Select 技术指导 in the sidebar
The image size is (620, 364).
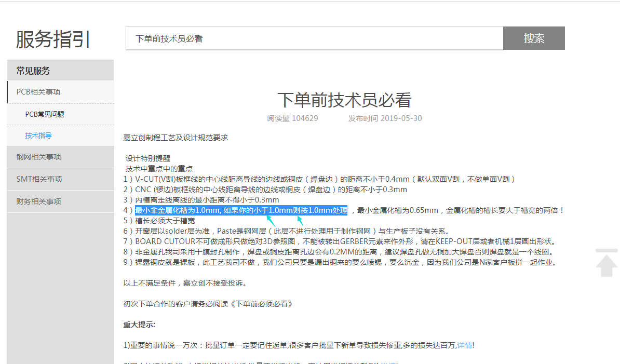pyautogui.click(x=38, y=136)
